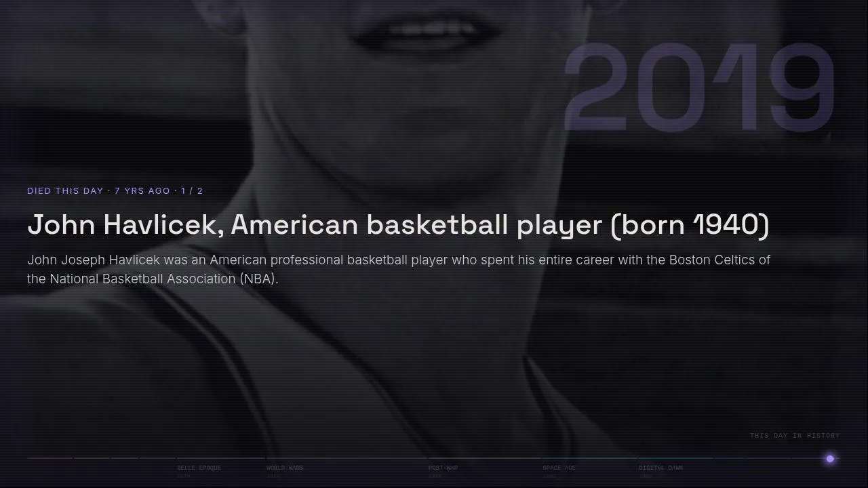The width and height of the screenshot is (868, 488).
Task: Jump to the Space Age era on timeline
Action: 559,468
